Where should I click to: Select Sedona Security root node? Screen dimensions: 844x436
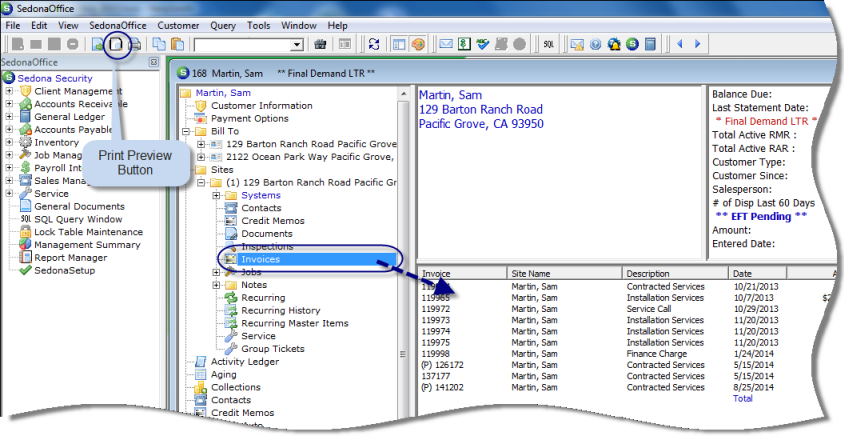coord(55,79)
